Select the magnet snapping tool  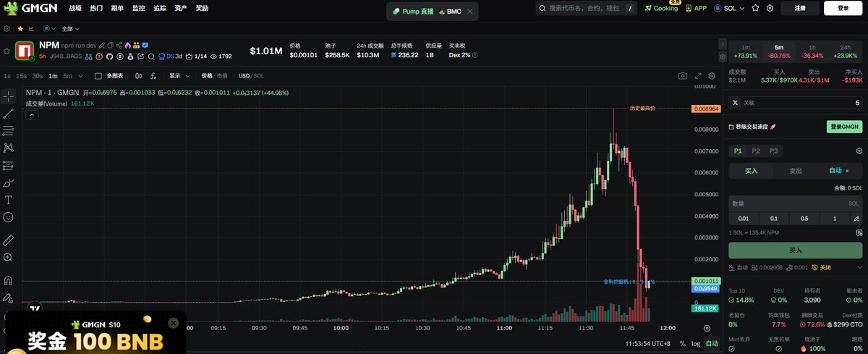pos(8,280)
